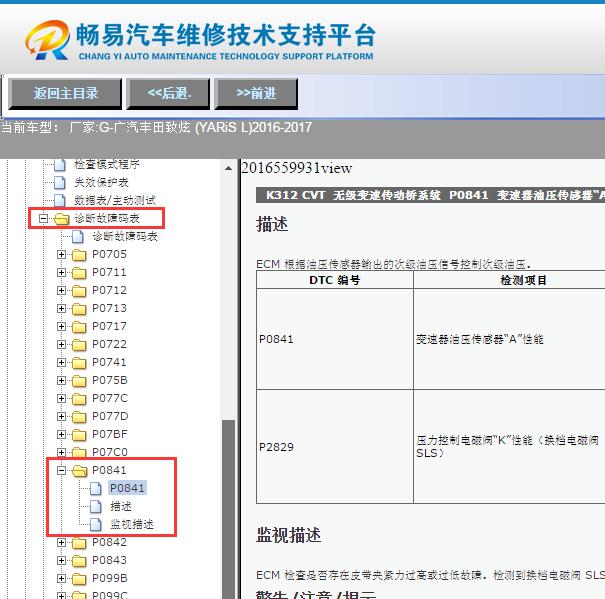Expand the P0713 folder node
The width and height of the screenshot is (605, 599).
(61, 308)
